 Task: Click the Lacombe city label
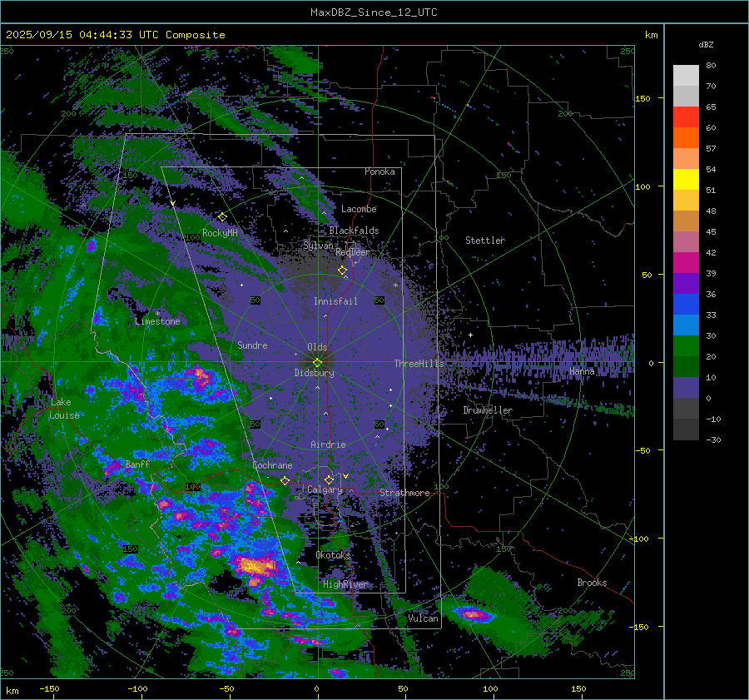click(359, 209)
